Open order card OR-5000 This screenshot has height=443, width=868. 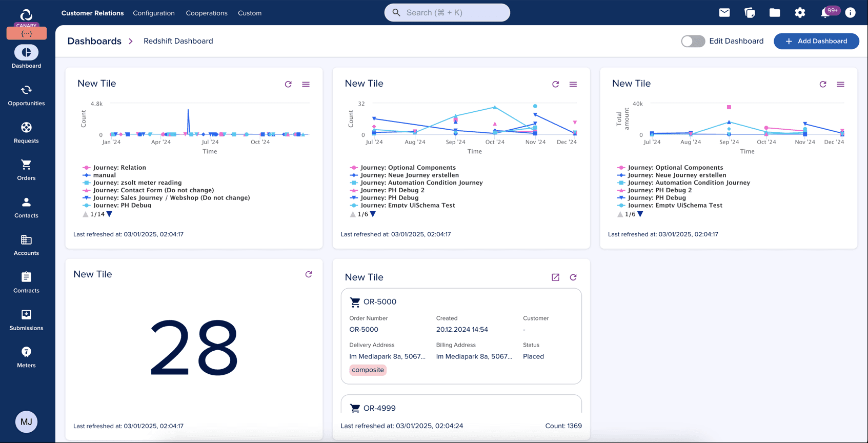point(461,336)
